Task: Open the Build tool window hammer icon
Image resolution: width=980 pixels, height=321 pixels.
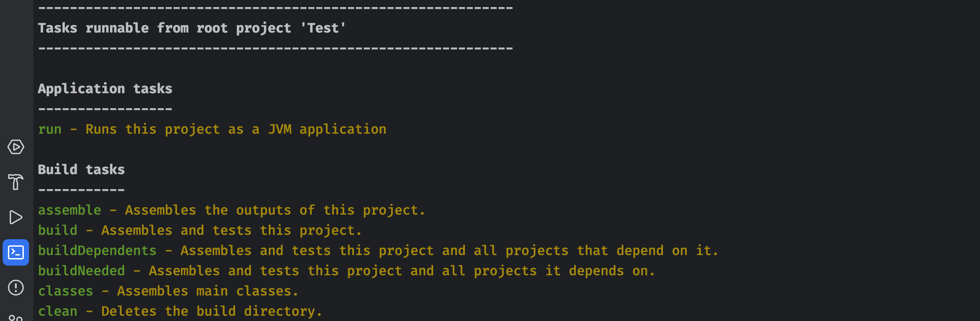Action: 16,182
